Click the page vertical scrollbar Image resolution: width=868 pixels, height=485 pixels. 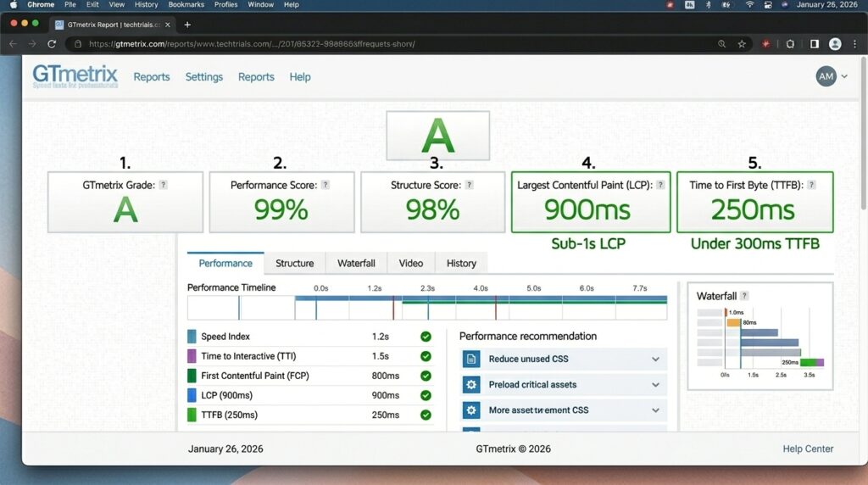864,133
